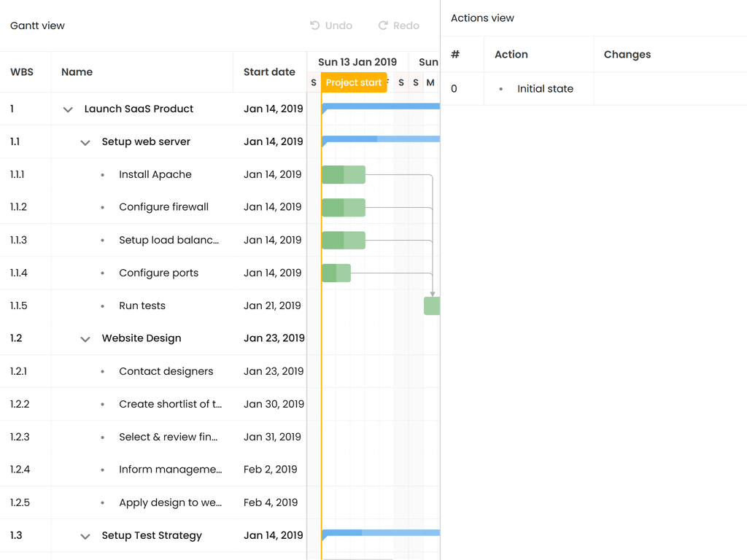Click the Start date column header
Image resolution: width=747 pixels, height=560 pixels.
[269, 72]
